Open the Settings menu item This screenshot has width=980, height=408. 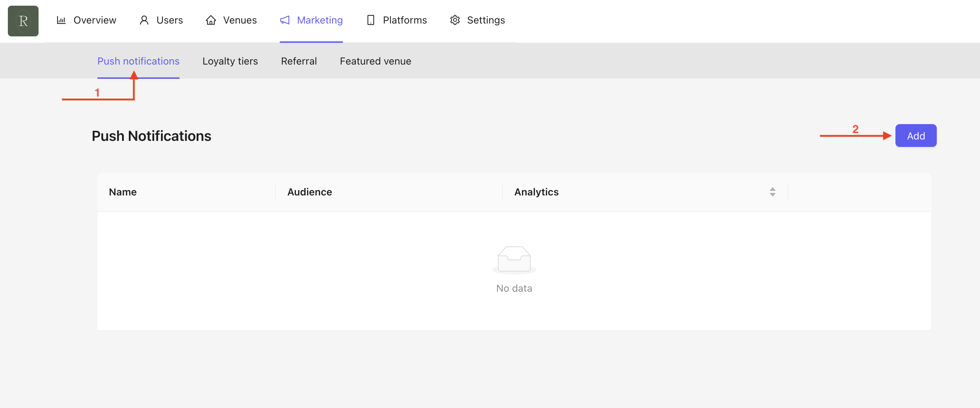(x=485, y=20)
